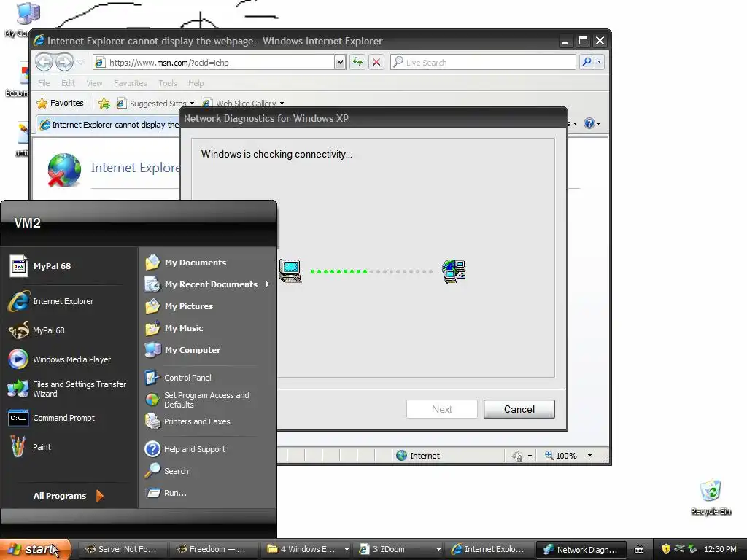Open Files and Settings Transfer Wizard
747x560 pixels.
[x=69, y=389]
